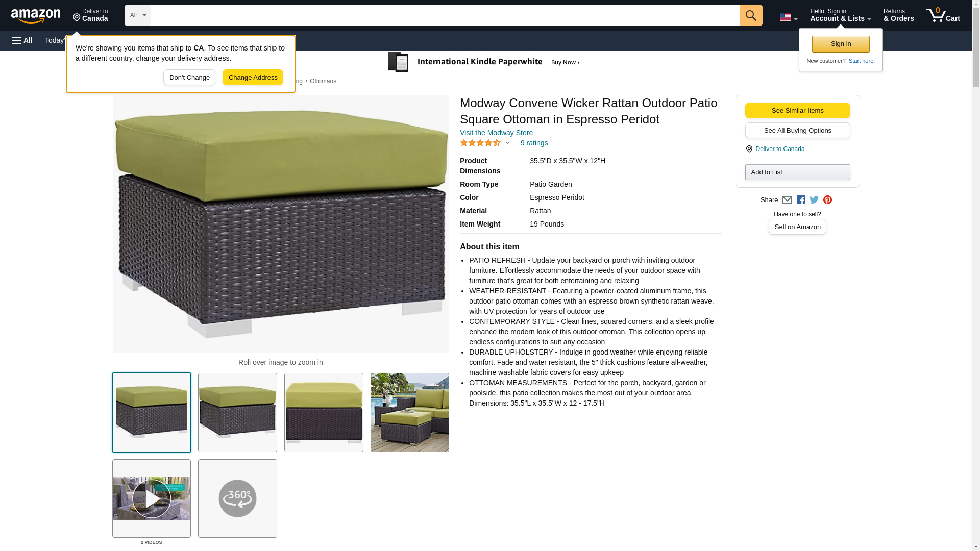This screenshot has width=980, height=551.
Task: Click the Change Address button
Action: 253,78
